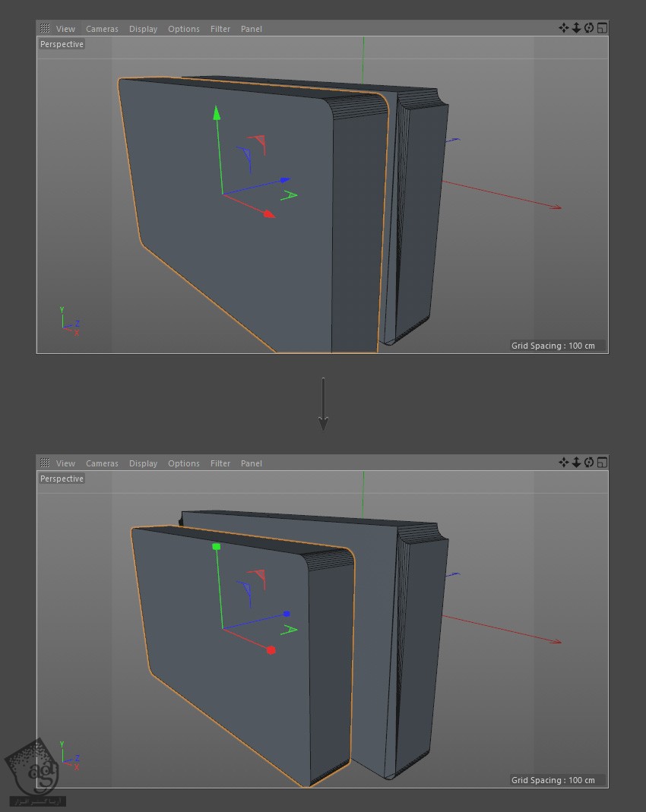Maximize the bottom viewport with the toggle view icon
The width and height of the screenshot is (646, 812).
602,463
